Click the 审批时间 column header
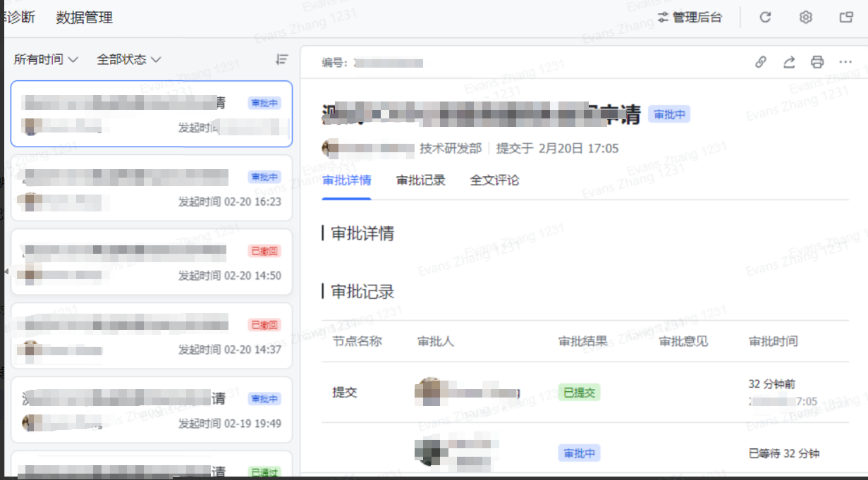This screenshot has height=480, width=868. (774, 341)
